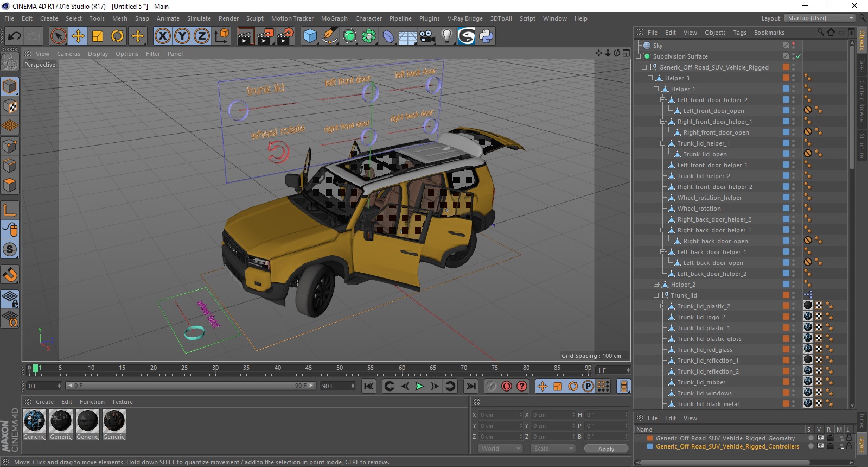Image resolution: width=868 pixels, height=467 pixels.
Task: Activate the Move tool
Action: click(x=78, y=36)
